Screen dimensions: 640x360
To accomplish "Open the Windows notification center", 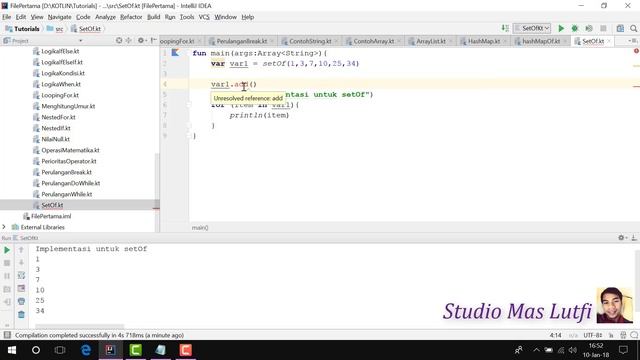I will pos(623,350).
